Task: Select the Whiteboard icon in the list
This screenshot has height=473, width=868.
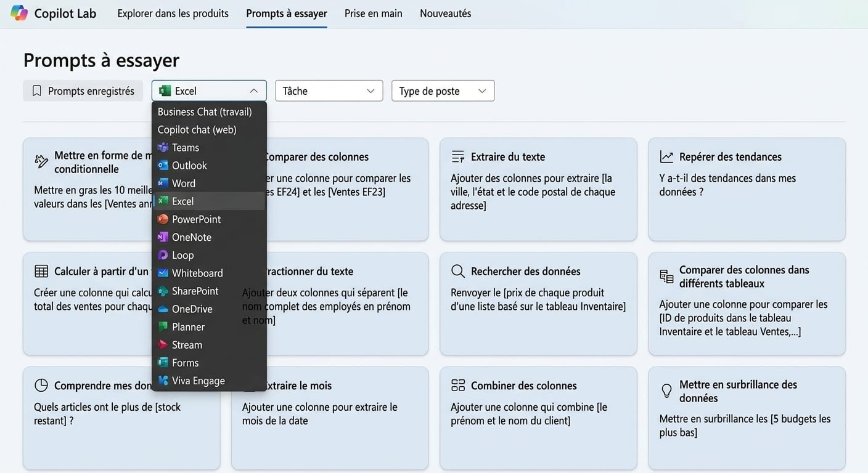Action: coord(163,273)
